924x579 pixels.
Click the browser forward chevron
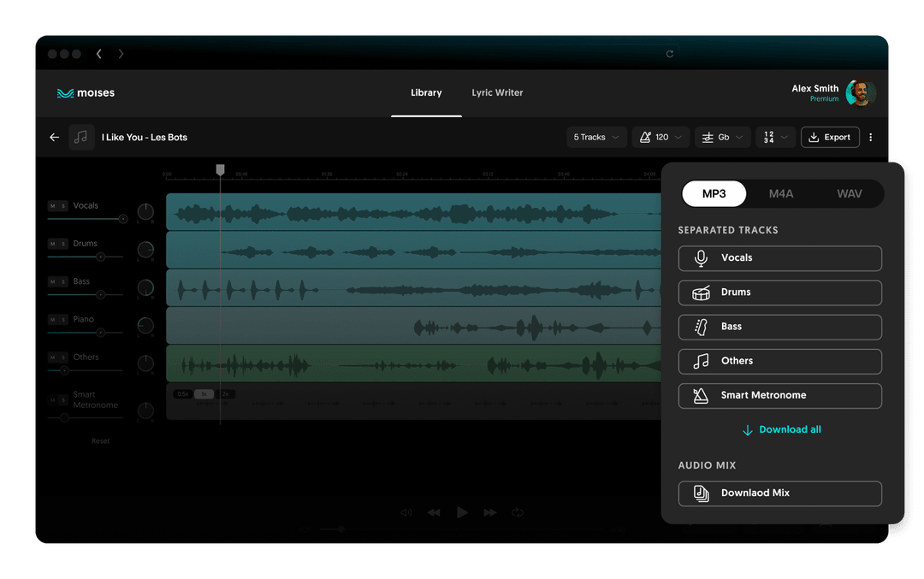[x=121, y=54]
